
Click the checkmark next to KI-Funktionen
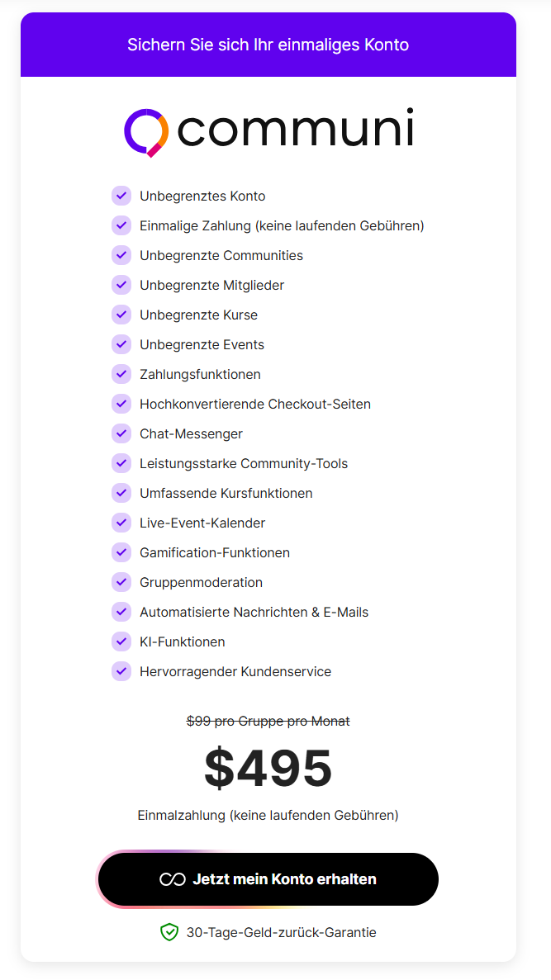click(121, 641)
